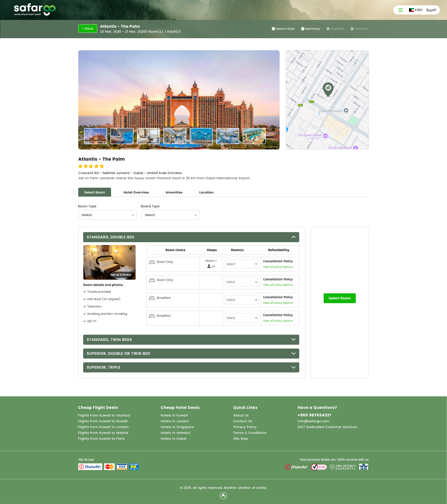Open the hamburger menu icon
The width and height of the screenshot is (447, 504).
click(x=400, y=10)
